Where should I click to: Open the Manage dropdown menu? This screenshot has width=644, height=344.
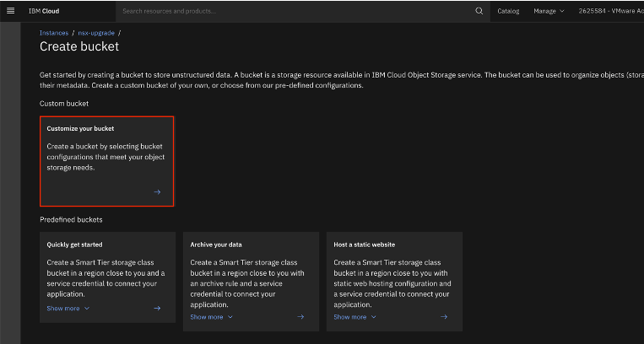(x=549, y=11)
